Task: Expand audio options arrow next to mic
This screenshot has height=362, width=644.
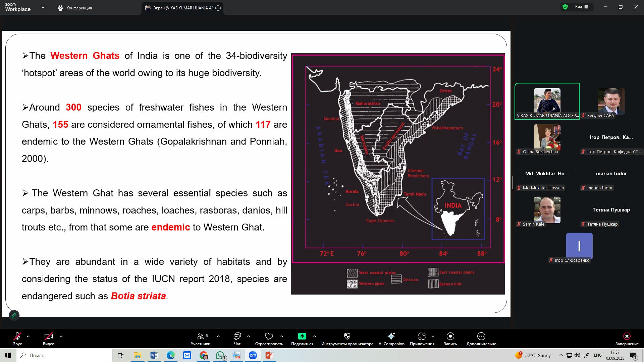Action: point(28,336)
